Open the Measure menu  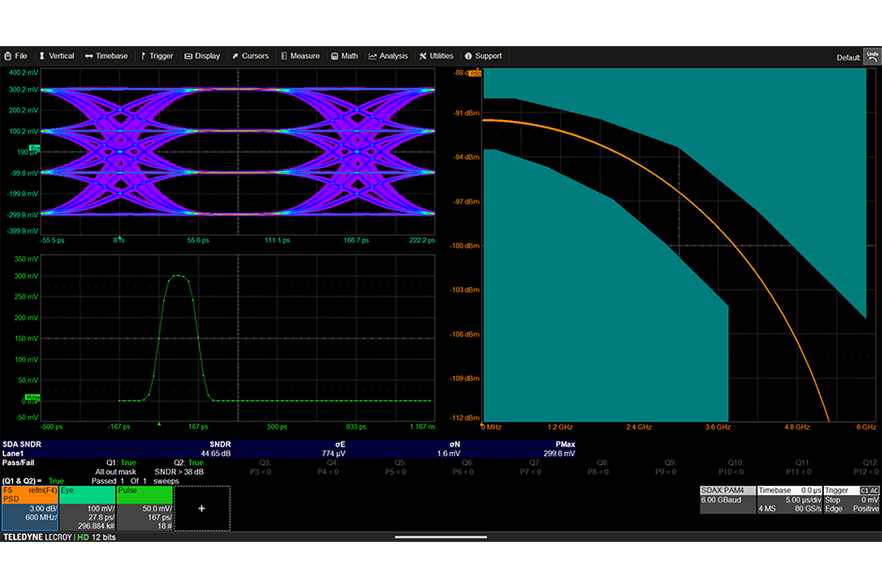coord(299,56)
